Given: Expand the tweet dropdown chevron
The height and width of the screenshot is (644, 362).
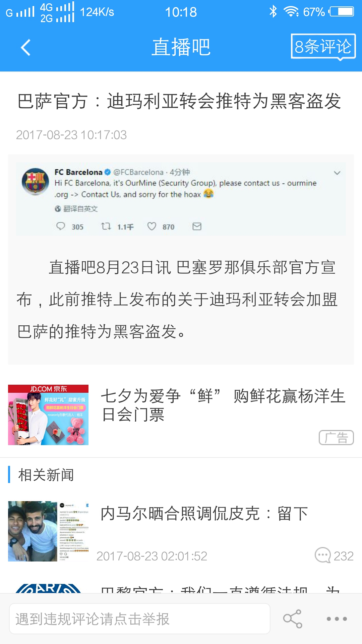Looking at the screenshot, I should [337, 173].
